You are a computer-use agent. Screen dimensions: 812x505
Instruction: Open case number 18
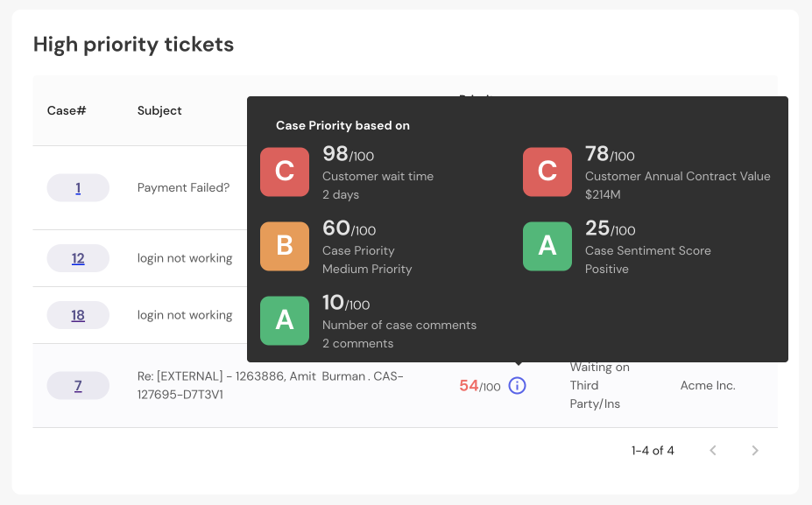[x=78, y=315]
